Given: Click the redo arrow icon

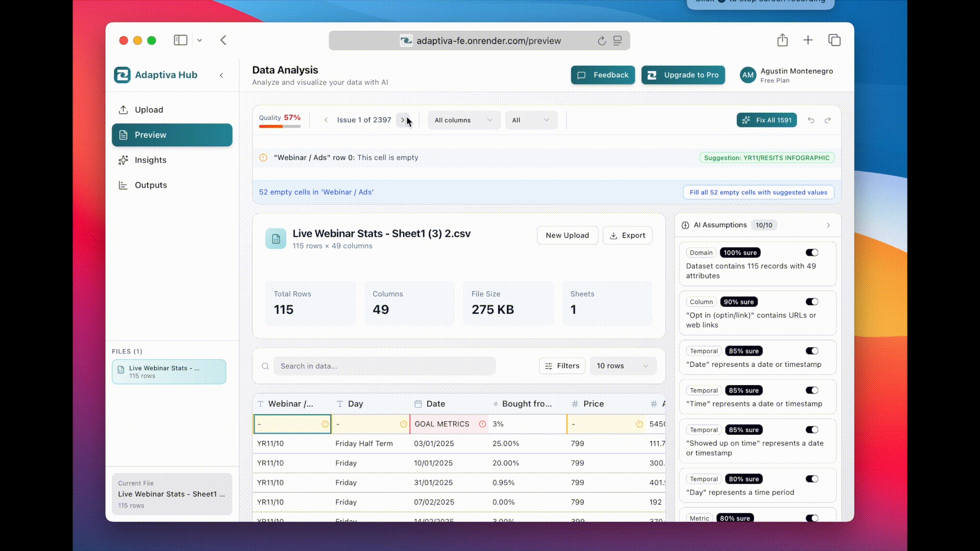Looking at the screenshot, I should [828, 120].
